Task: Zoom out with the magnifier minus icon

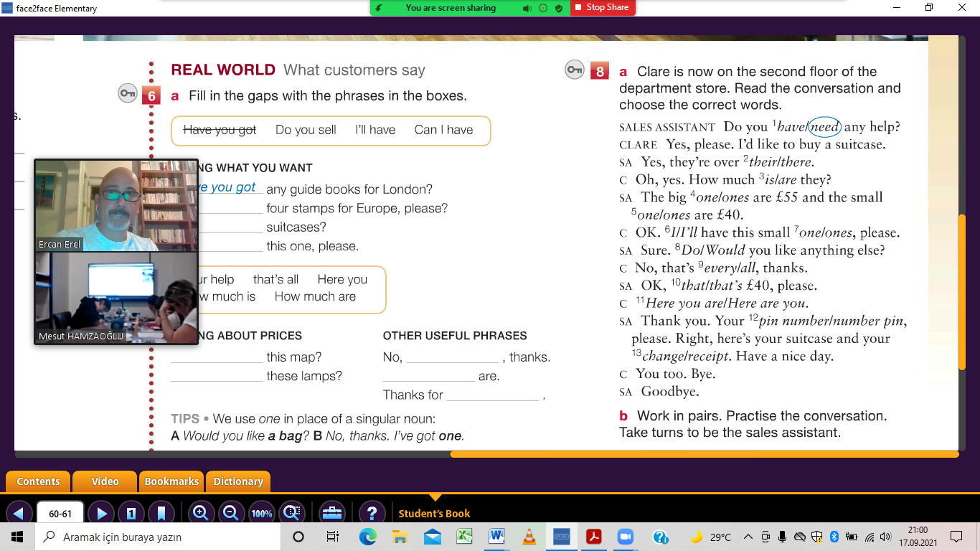Action: (x=231, y=513)
